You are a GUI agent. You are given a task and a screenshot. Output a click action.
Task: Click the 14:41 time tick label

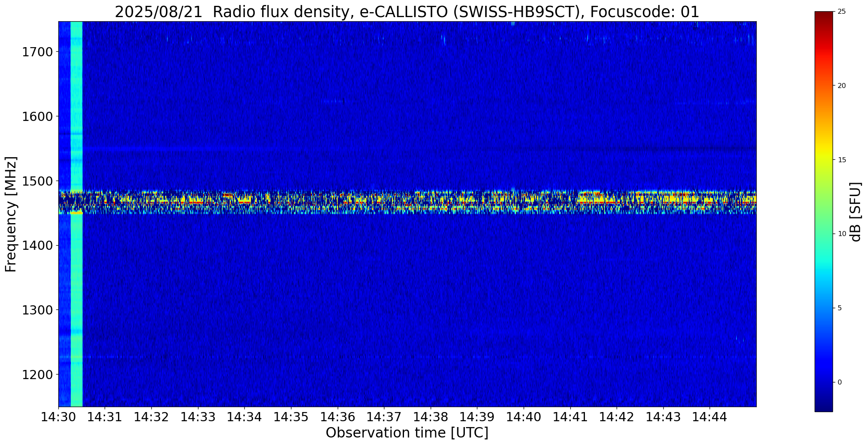570,417
